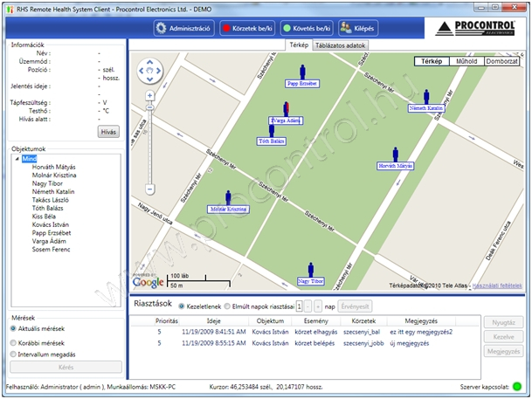Image resolution: width=532 pixels, height=399 pixels.
Task: Switch to the Térkép tab
Action: tap(299, 45)
